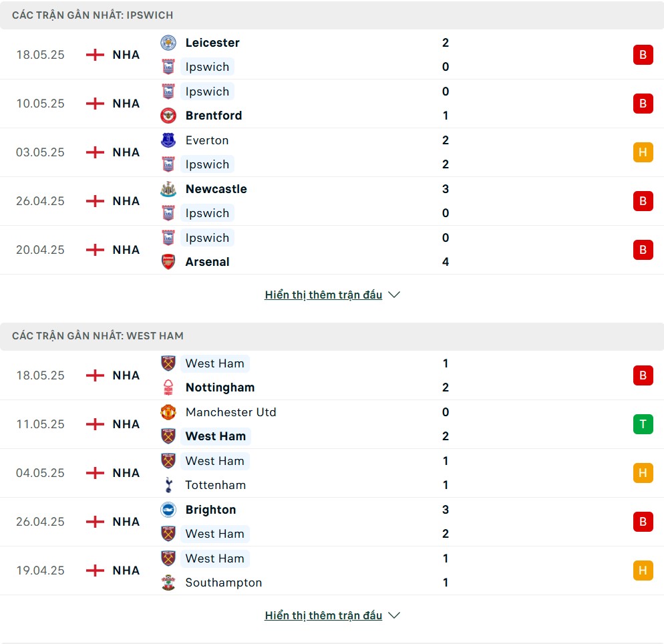Image resolution: width=664 pixels, height=644 pixels.
Task: Expand more West Ham matches chevron
Action: pos(394,615)
